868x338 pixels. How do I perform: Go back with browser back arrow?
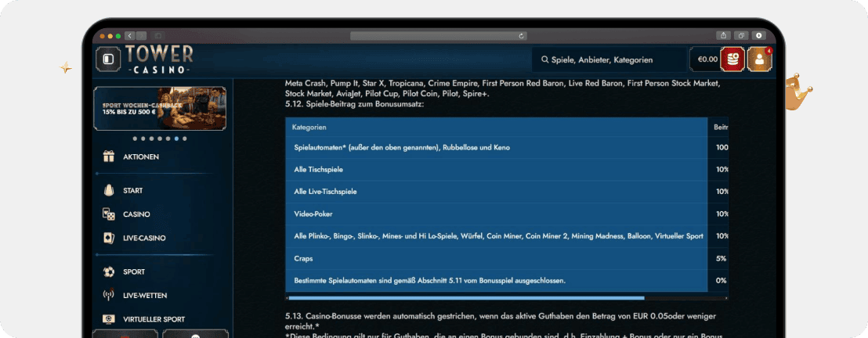(129, 35)
